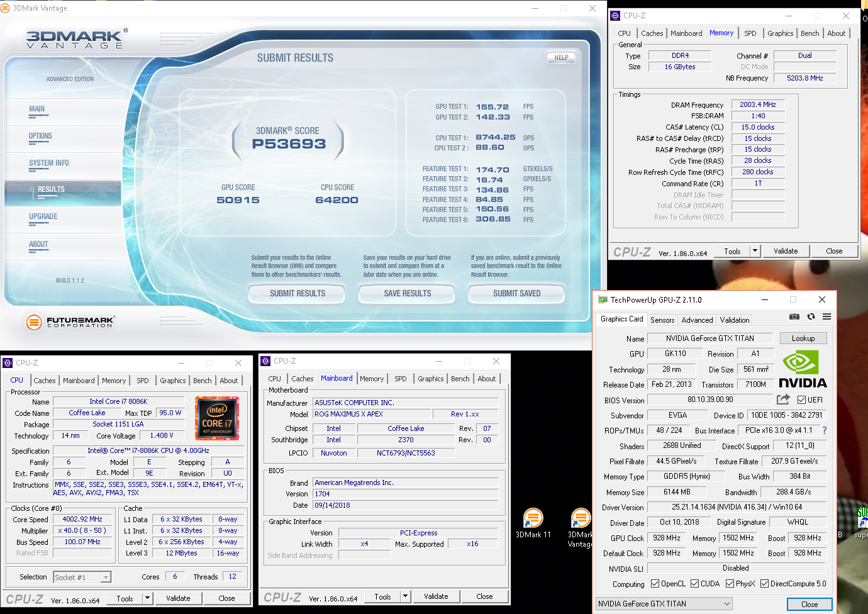Toggle the CUDA checkbox
The height and width of the screenshot is (614, 868).
pyautogui.click(x=694, y=584)
